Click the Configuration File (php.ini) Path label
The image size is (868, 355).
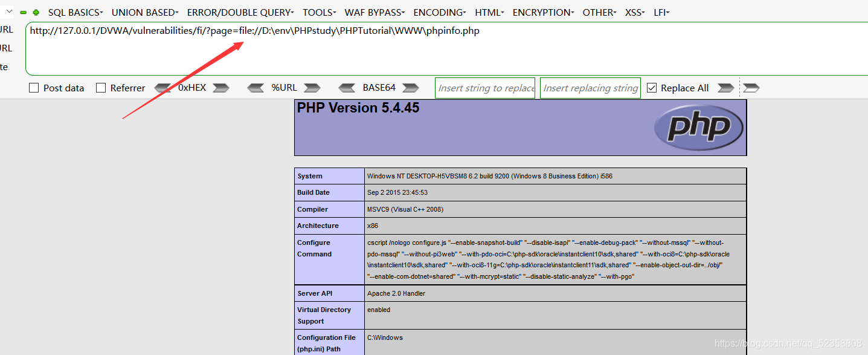tap(326, 343)
